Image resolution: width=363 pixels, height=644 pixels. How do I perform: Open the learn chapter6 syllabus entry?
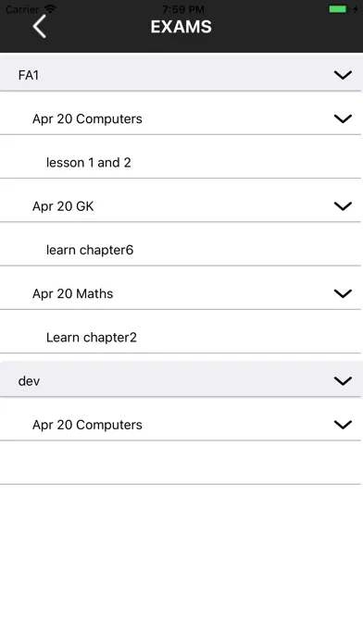point(90,250)
